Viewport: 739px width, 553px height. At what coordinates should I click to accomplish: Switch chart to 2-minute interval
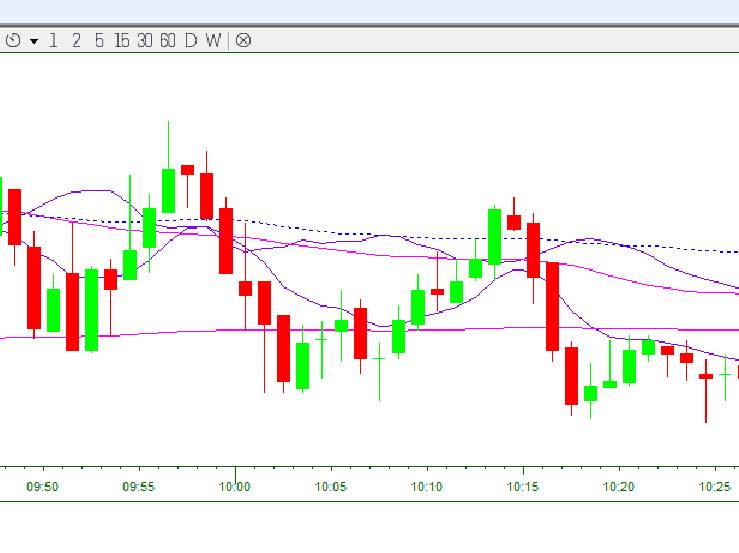click(x=76, y=40)
